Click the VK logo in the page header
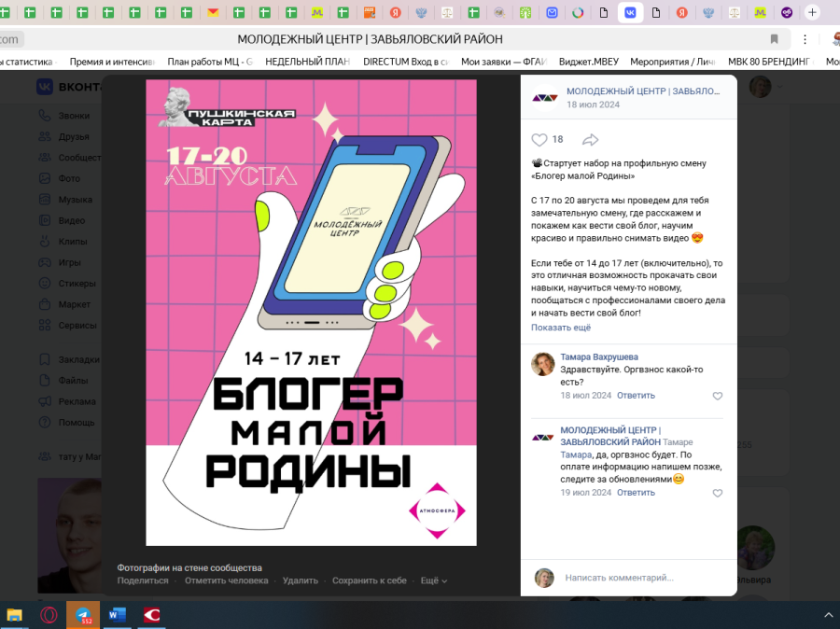 (x=45, y=87)
